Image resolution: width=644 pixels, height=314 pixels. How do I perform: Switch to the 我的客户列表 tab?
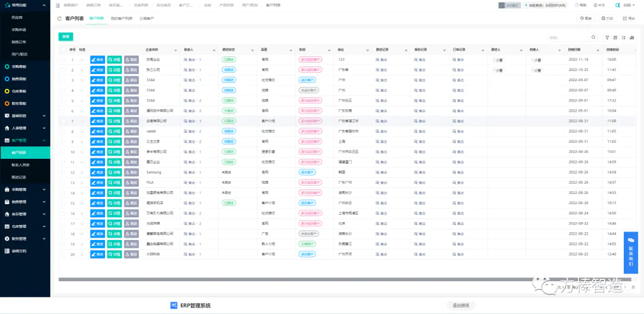pos(121,19)
